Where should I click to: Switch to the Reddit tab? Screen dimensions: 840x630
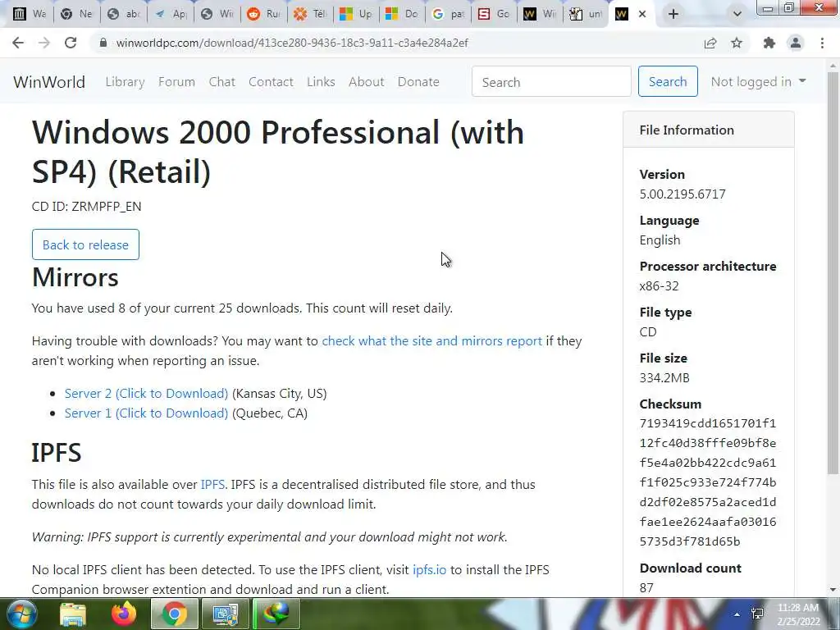264,14
